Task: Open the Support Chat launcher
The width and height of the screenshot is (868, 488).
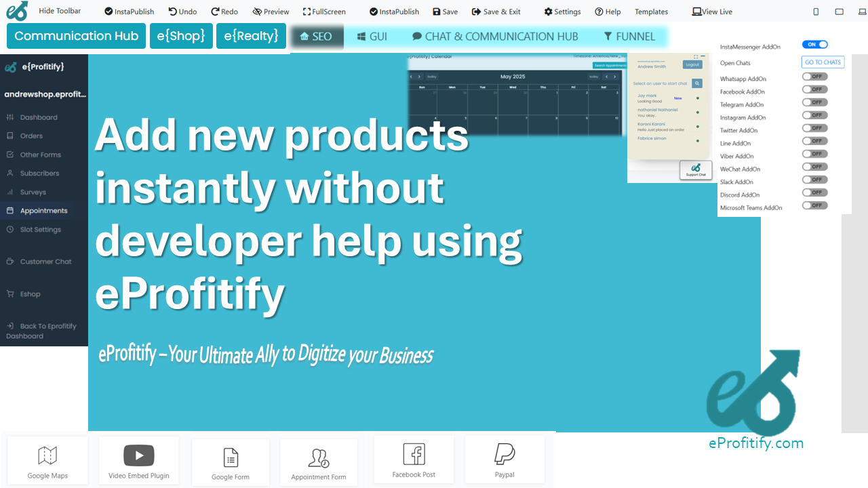Action: click(x=696, y=170)
